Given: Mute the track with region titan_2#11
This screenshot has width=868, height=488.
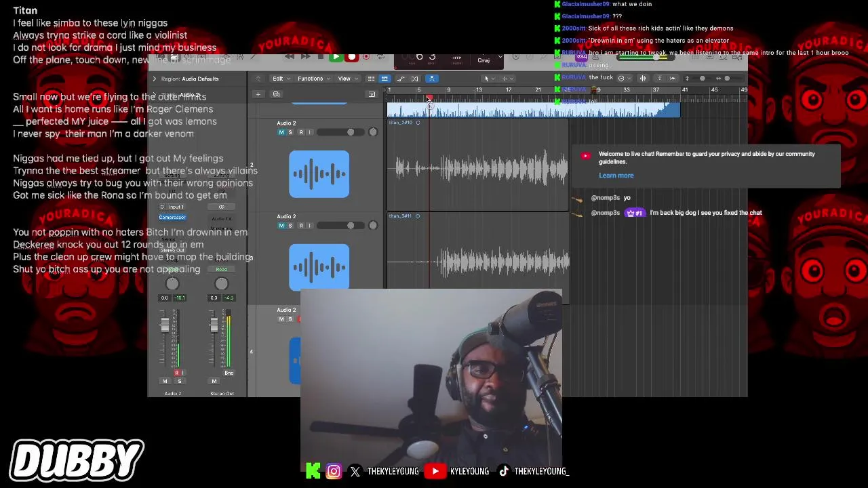Looking at the screenshot, I should coord(281,226).
